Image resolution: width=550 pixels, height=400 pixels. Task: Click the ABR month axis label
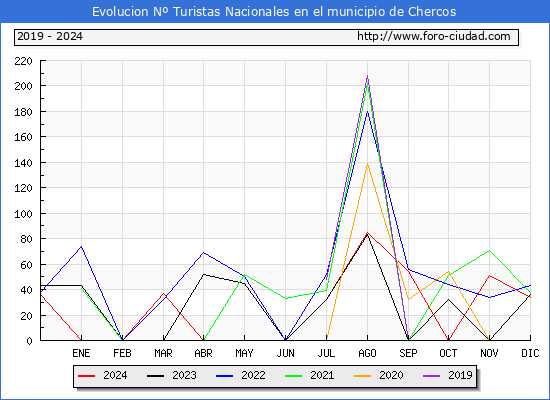(203, 353)
